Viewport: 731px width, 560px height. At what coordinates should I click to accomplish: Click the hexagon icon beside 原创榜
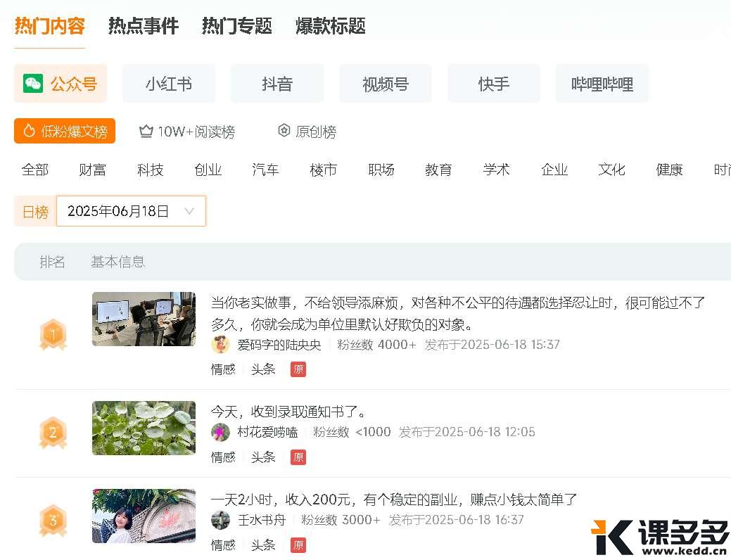284,131
